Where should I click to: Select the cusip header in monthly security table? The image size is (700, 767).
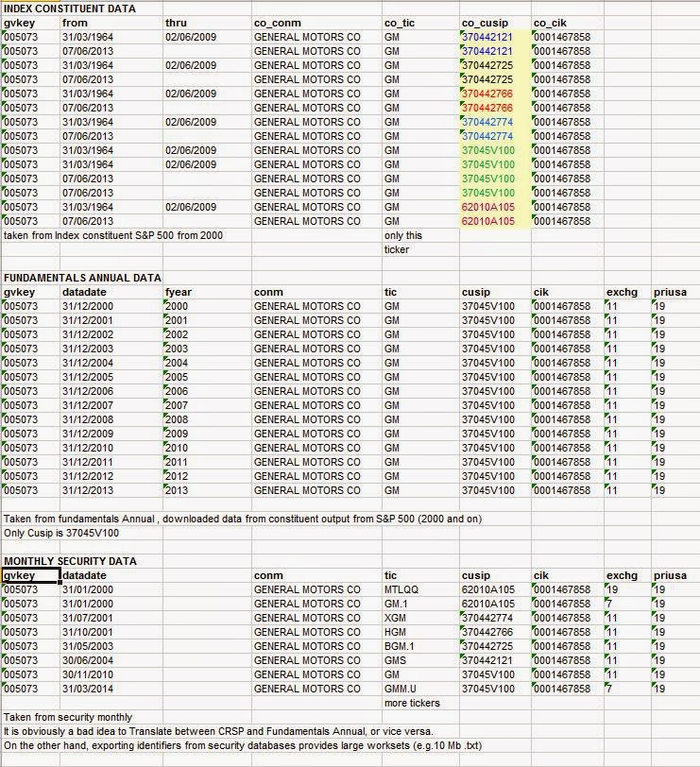[x=495, y=576]
